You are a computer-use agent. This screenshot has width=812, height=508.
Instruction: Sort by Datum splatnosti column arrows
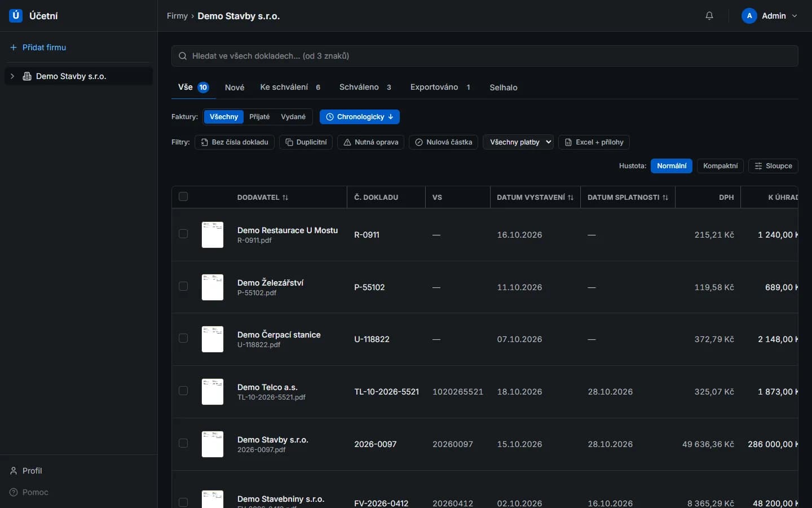point(665,198)
